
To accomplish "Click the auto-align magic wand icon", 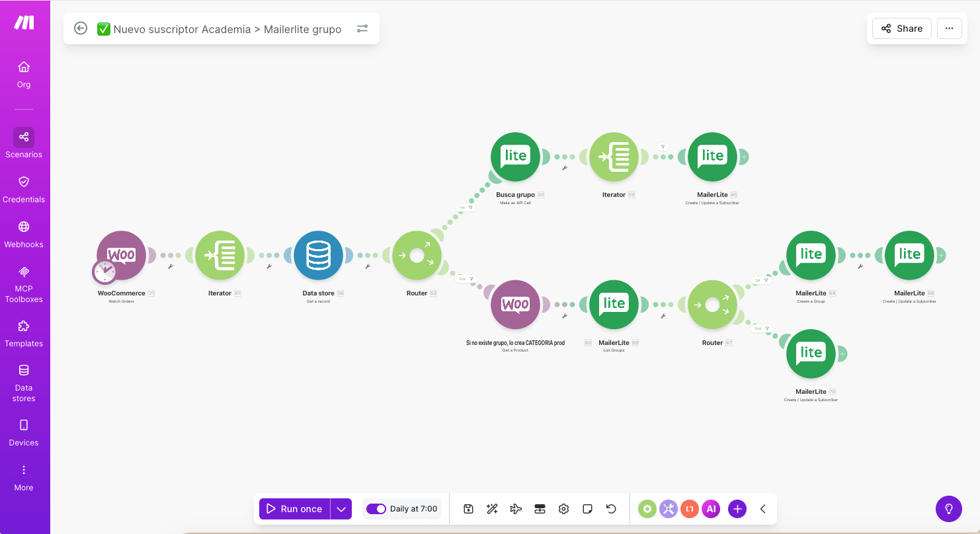I will tap(492, 509).
